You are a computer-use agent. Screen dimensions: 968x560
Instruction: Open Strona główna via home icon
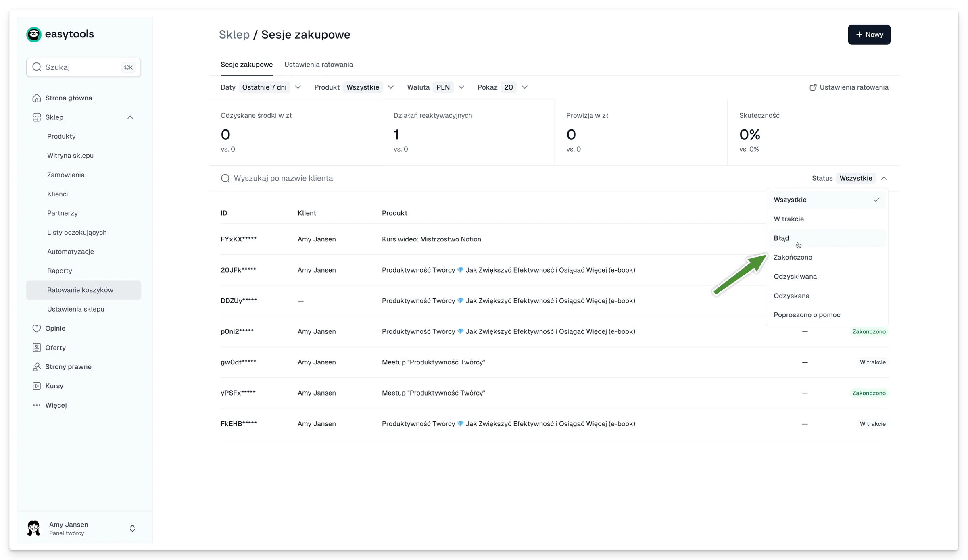pos(37,98)
